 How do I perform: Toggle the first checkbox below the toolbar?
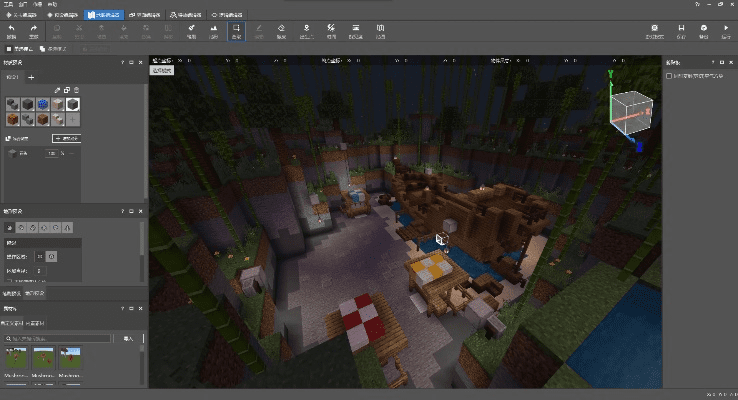[x=9, y=48]
